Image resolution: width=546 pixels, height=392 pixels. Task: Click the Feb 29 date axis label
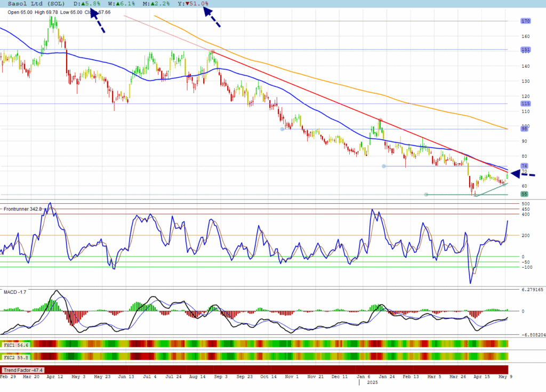[7, 377]
